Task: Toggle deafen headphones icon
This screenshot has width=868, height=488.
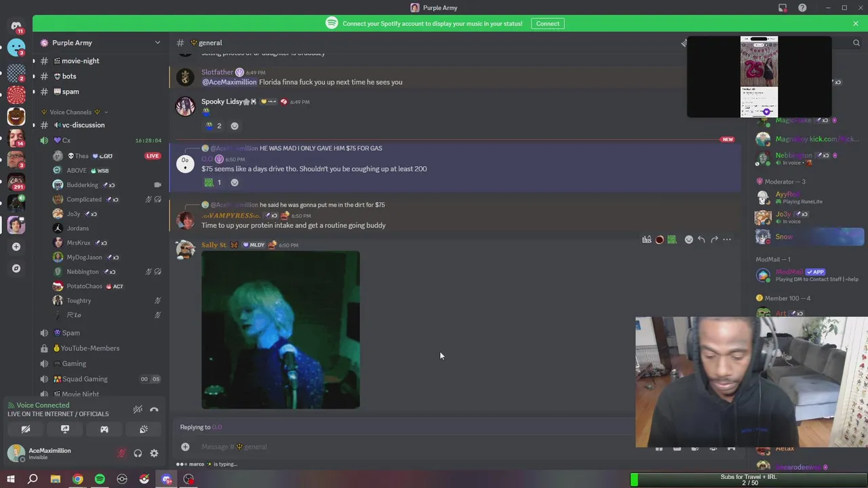Action: click(x=138, y=453)
